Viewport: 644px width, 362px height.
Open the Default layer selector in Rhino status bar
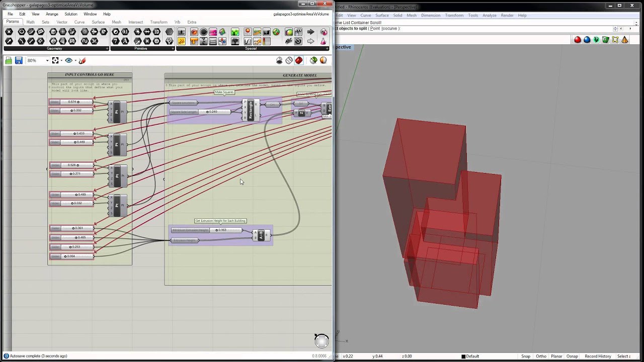pyautogui.click(x=470, y=356)
